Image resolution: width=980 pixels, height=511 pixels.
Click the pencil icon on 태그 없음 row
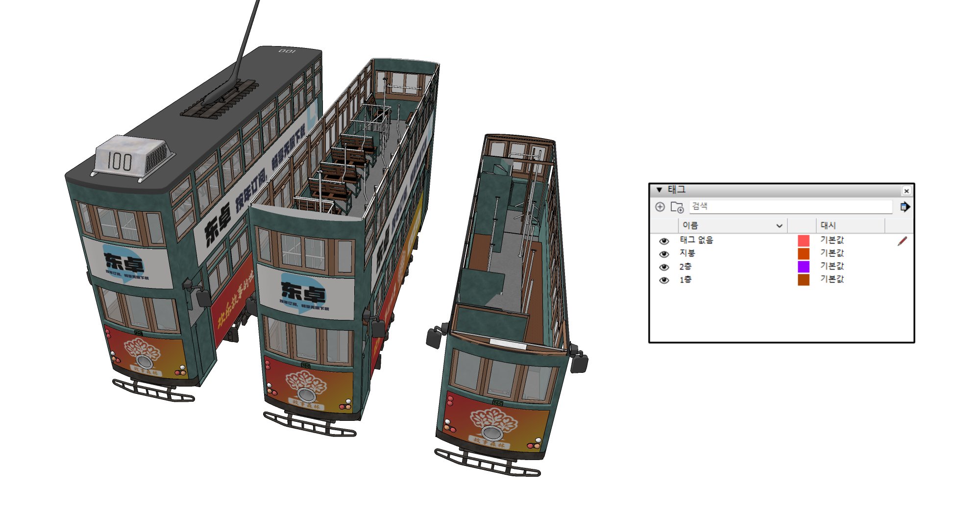(902, 241)
